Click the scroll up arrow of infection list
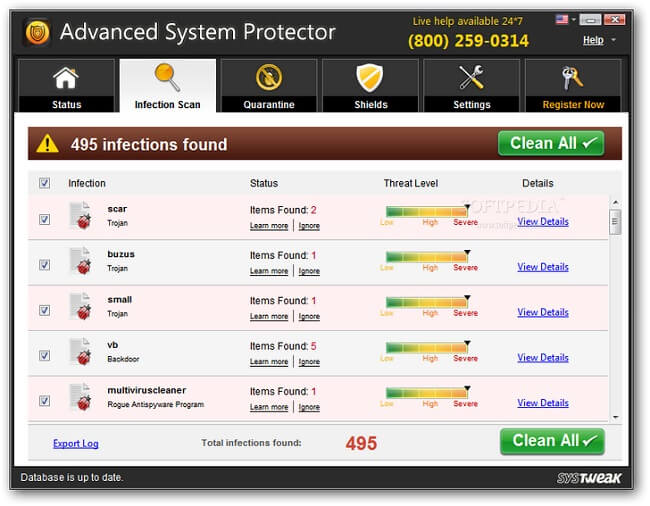The height and width of the screenshot is (506, 650). pyautogui.click(x=616, y=203)
